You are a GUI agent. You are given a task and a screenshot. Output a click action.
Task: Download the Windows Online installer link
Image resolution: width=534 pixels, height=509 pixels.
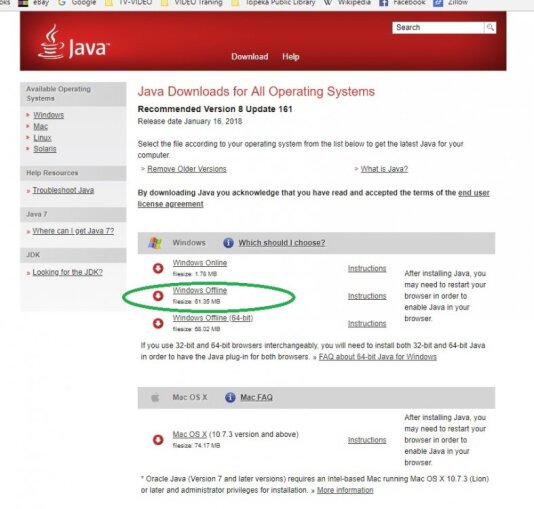(200, 263)
